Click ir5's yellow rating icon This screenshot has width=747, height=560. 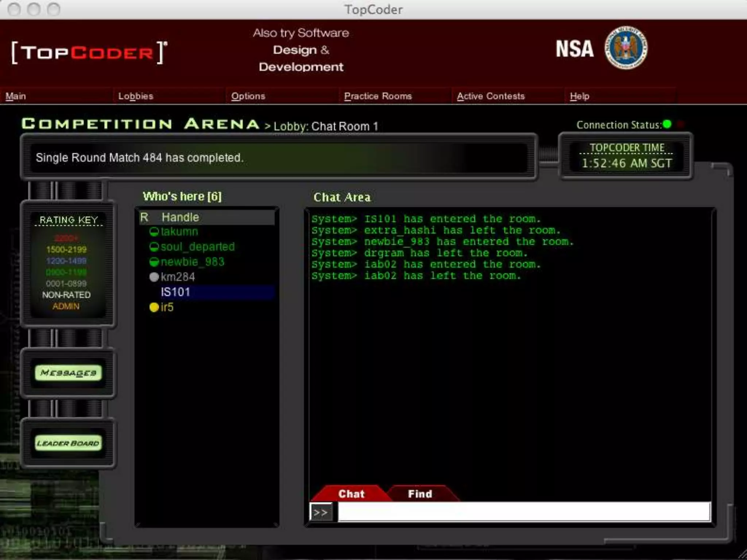pyautogui.click(x=154, y=307)
